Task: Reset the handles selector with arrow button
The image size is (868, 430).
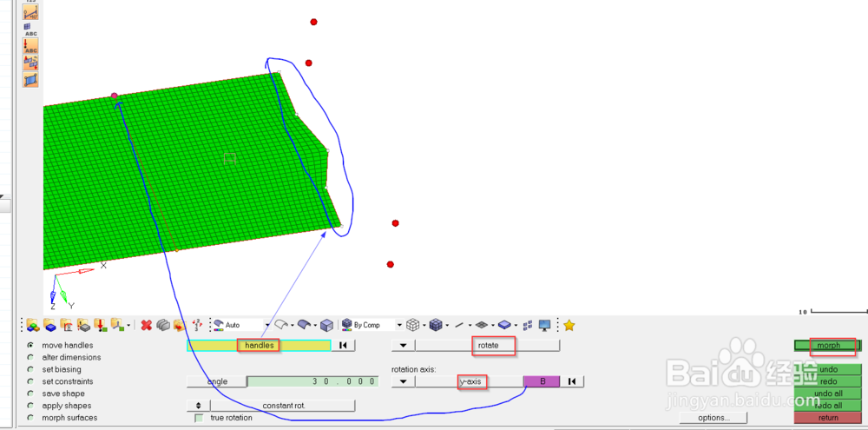Action: click(x=343, y=345)
